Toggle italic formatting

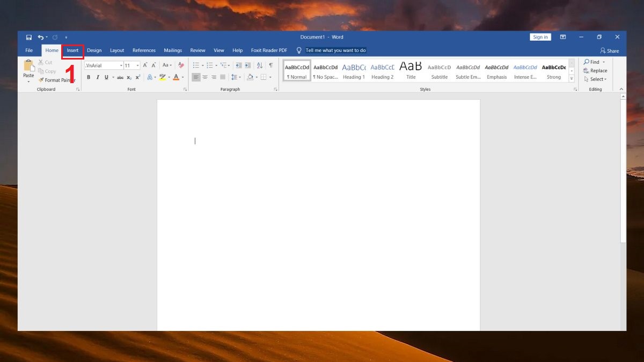point(97,77)
